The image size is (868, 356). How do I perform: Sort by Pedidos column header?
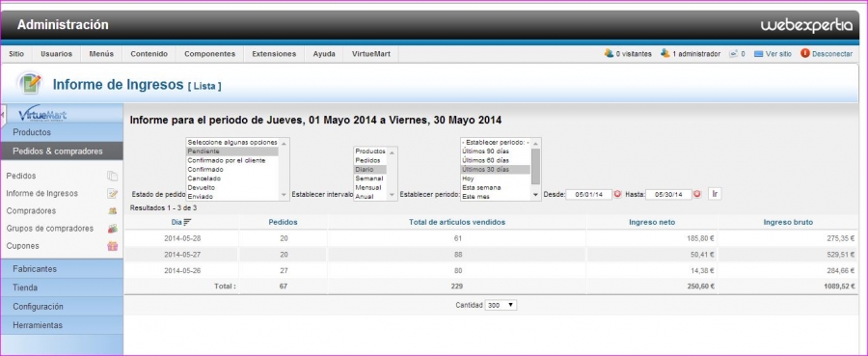[x=283, y=222]
